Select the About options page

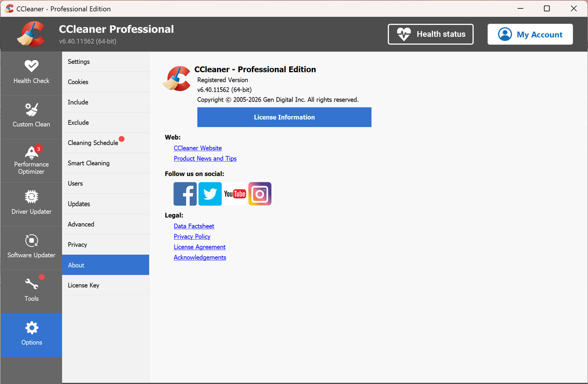(x=106, y=265)
